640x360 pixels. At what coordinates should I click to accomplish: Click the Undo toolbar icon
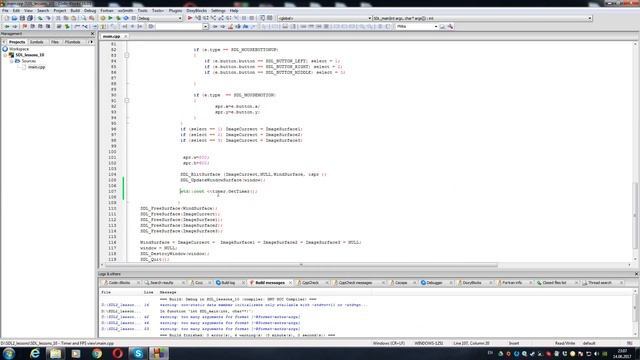40,18
